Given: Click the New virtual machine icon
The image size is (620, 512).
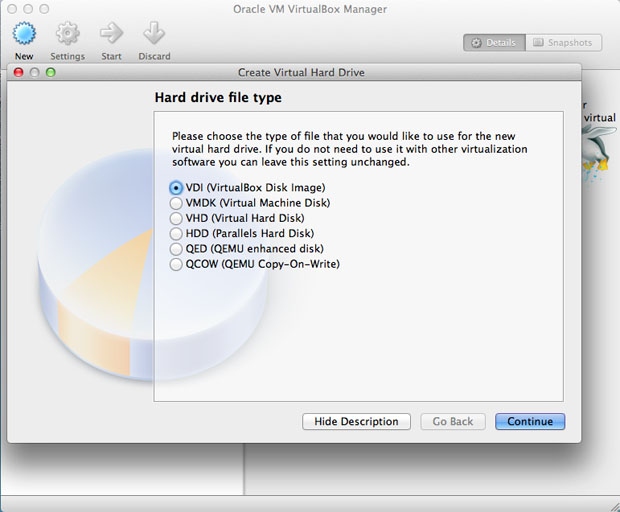Looking at the screenshot, I should [24, 34].
